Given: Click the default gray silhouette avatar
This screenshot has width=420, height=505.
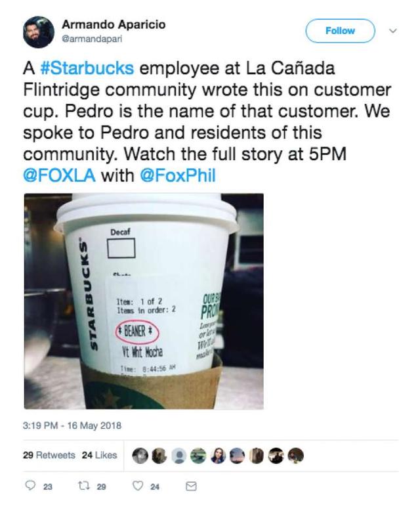Looking at the screenshot, I should pos(179,456).
